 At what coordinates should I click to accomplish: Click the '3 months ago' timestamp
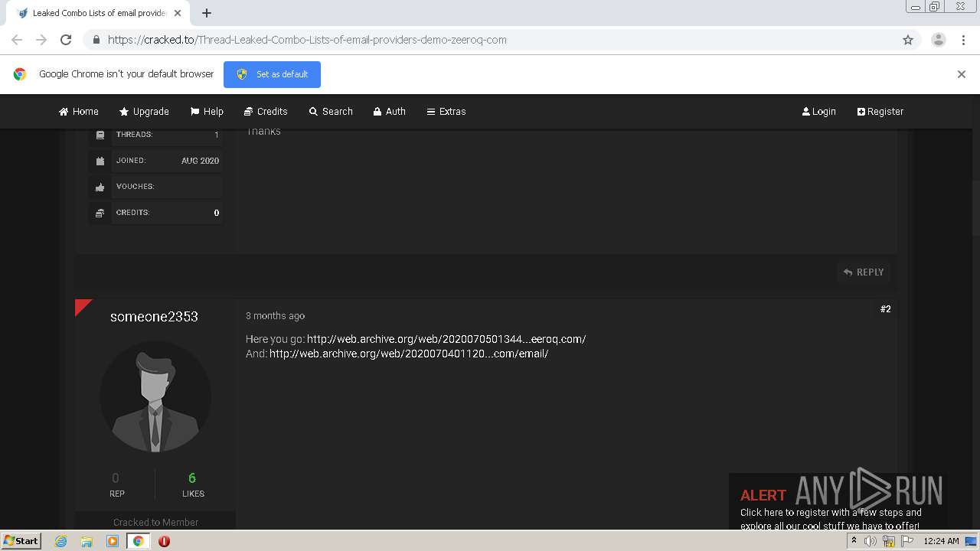(275, 316)
